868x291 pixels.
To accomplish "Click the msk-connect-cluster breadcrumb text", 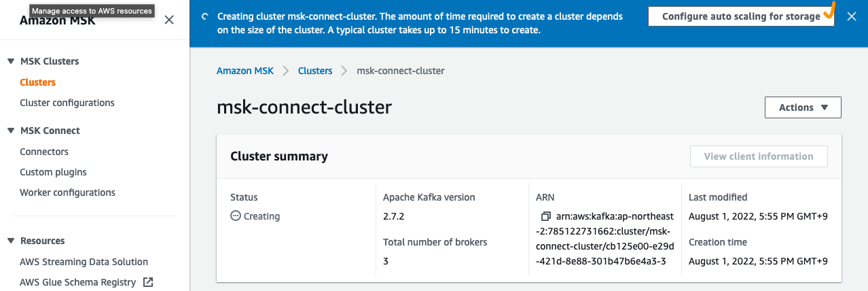I will [401, 71].
